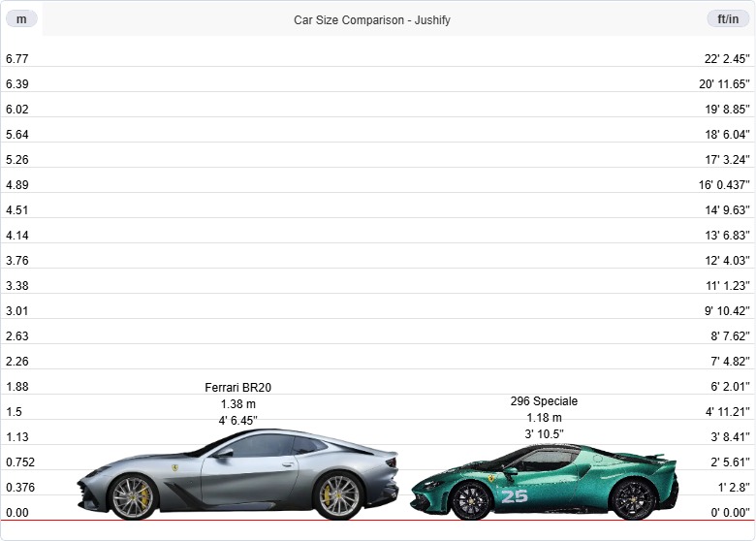Click the 1' 2.8" feet scale label
The height and width of the screenshot is (541, 756).
734,488
